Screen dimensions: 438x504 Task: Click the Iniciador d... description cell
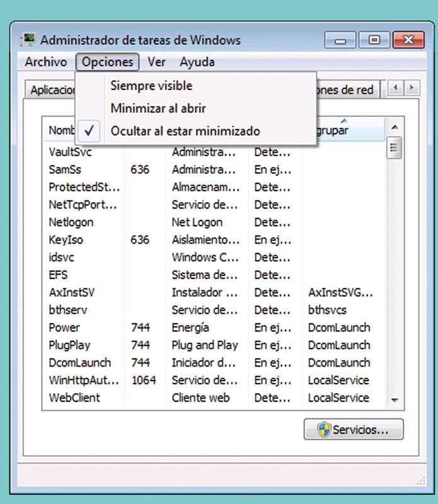click(x=204, y=363)
